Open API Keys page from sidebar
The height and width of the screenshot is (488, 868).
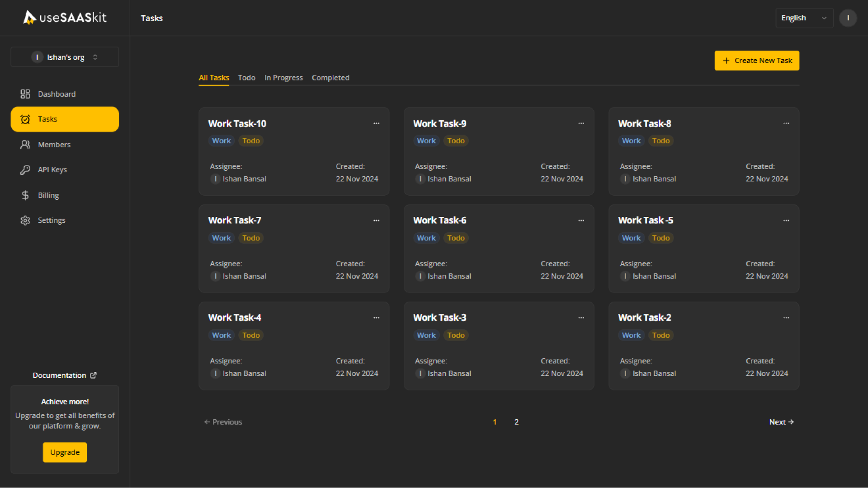tap(65, 170)
